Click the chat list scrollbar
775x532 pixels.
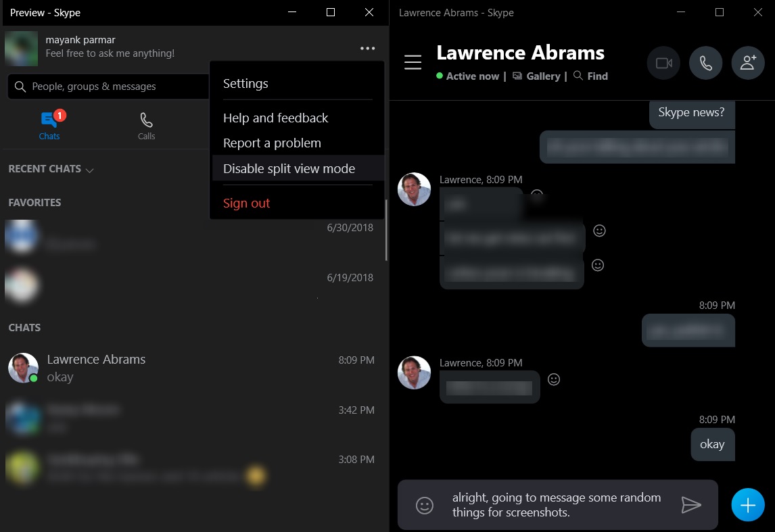click(386, 230)
